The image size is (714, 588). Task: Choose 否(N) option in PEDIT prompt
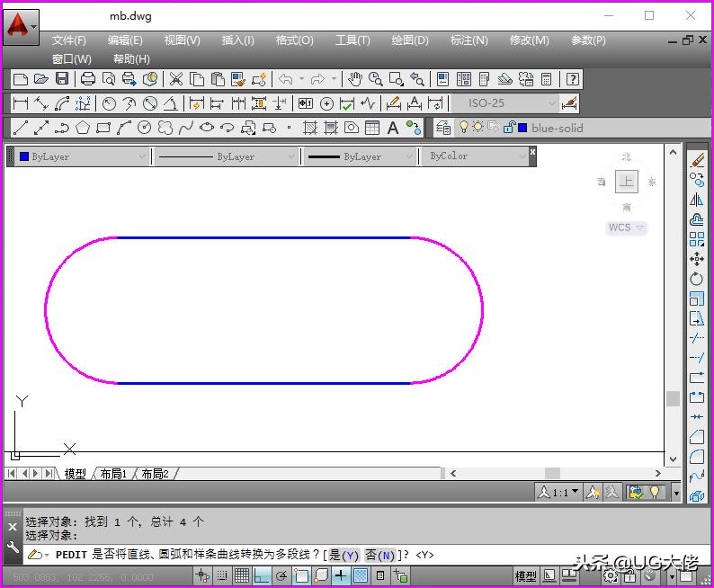click(x=379, y=556)
